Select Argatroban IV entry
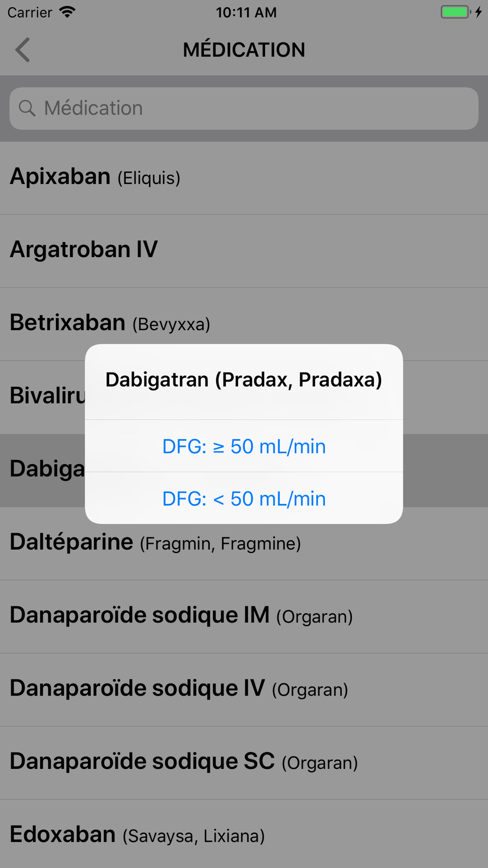 244,251
